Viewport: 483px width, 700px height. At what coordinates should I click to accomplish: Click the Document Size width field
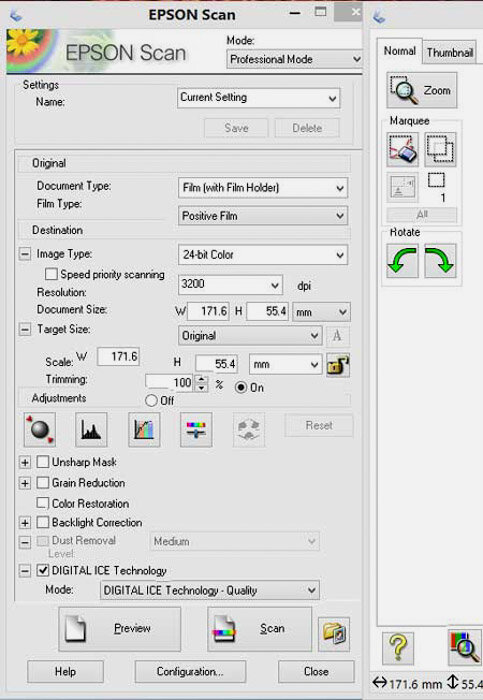pos(208,311)
